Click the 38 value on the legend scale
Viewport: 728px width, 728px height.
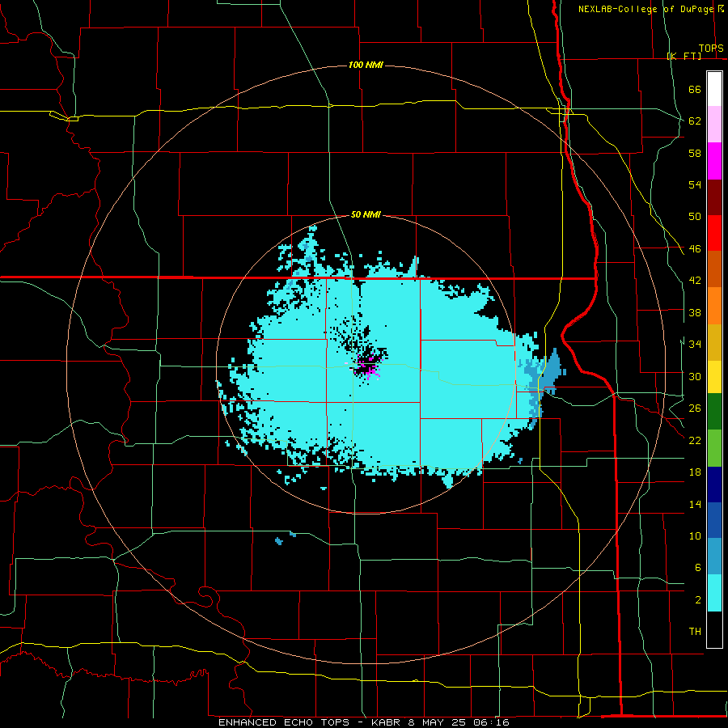click(x=695, y=312)
